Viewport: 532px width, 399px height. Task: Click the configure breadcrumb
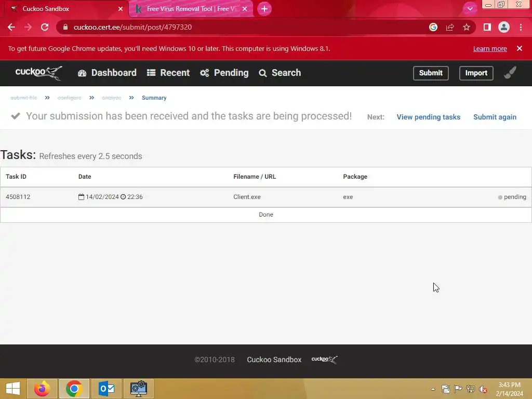pyautogui.click(x=69, y=98)
